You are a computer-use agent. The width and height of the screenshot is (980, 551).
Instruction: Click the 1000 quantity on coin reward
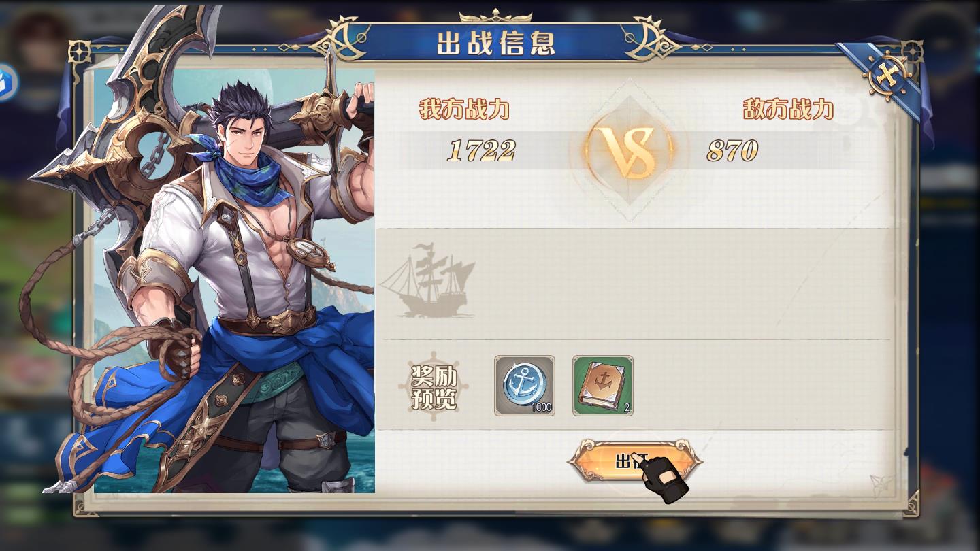coord(542,408)
